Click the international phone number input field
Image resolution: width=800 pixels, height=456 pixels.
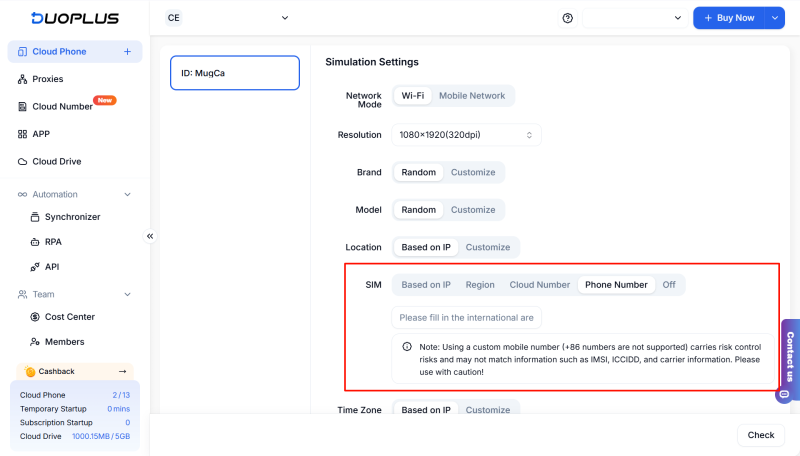tap(466, 318)
